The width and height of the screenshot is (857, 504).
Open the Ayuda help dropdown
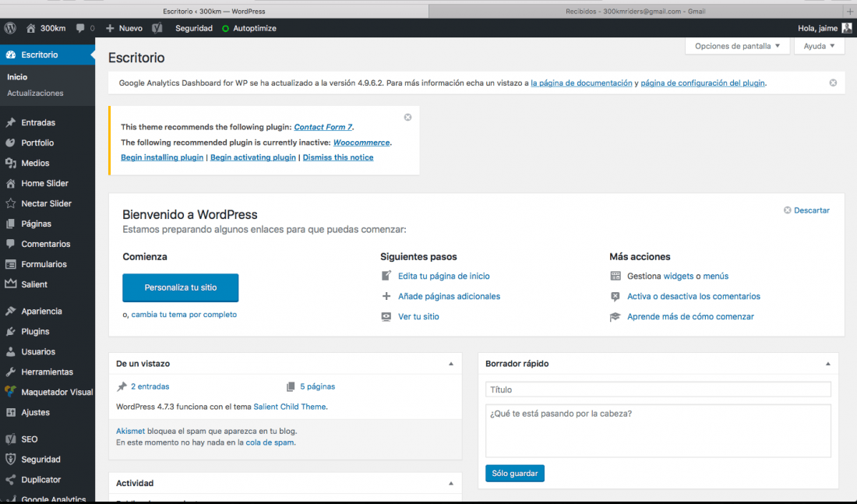coord(819,46)
